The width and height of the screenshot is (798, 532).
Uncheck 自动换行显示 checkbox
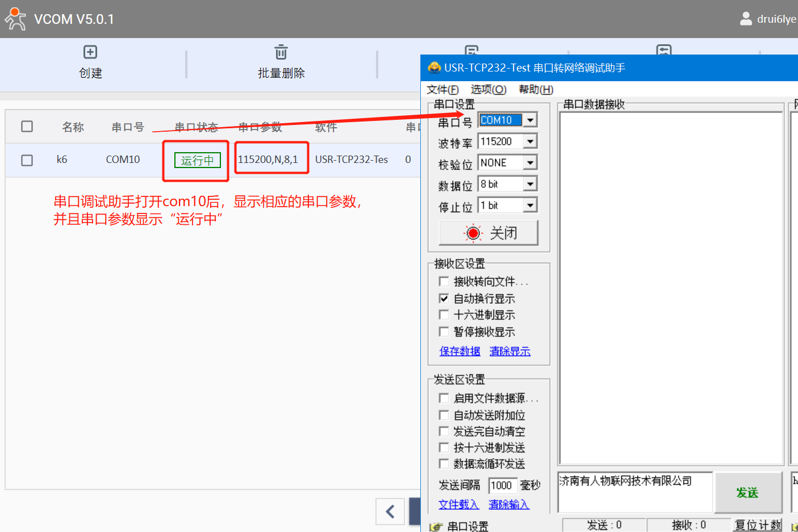444,298
